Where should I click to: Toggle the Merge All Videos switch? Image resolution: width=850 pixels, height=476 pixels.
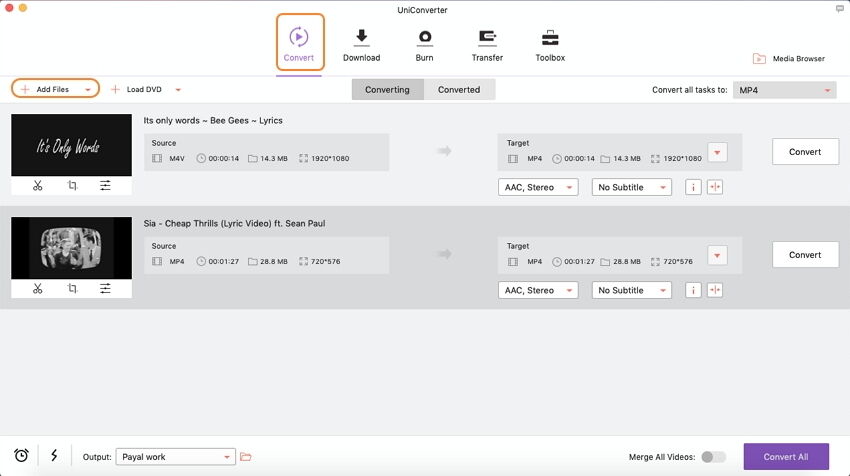(713, 457)
